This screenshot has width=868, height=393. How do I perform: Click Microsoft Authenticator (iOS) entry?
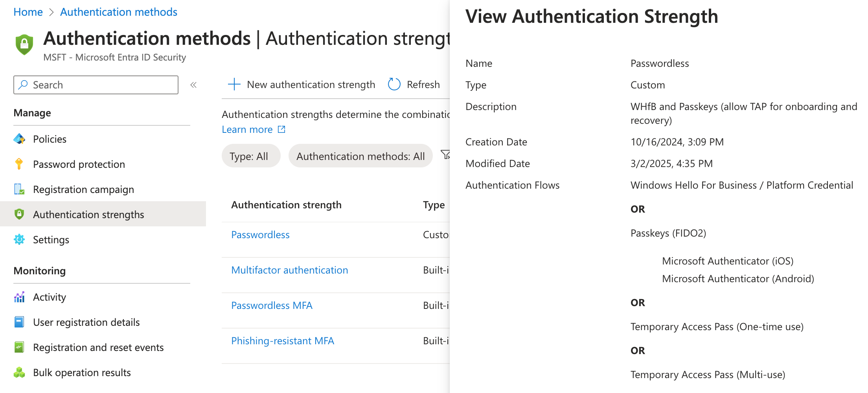[728, 261]
